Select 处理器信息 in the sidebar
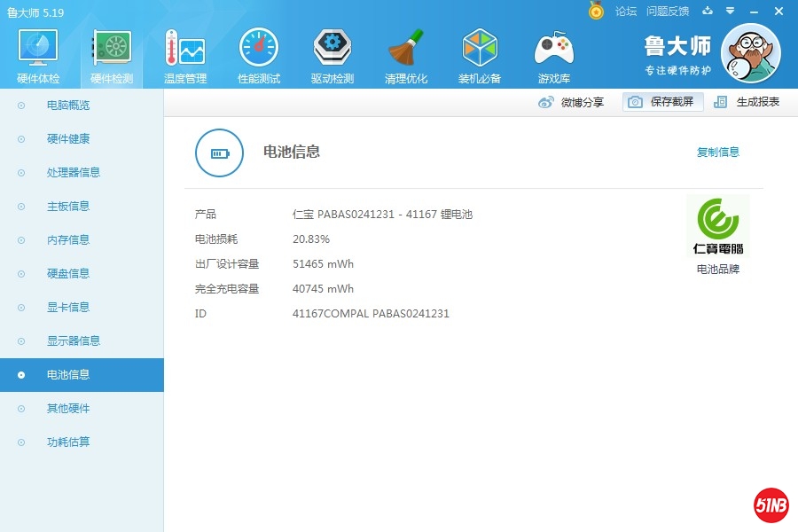The image size is (798, 532). pos(74,173)
